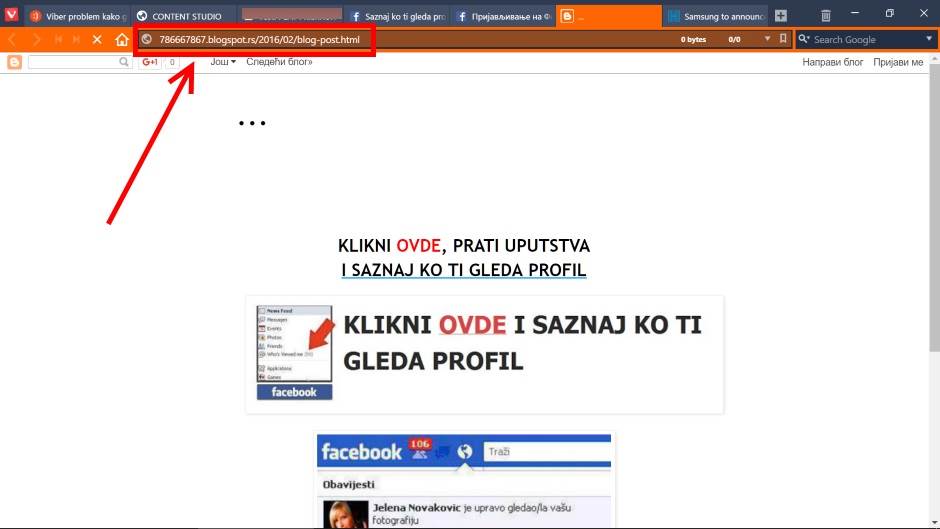Switch to the CONTENT STUDIO tab

pos(184,16)
